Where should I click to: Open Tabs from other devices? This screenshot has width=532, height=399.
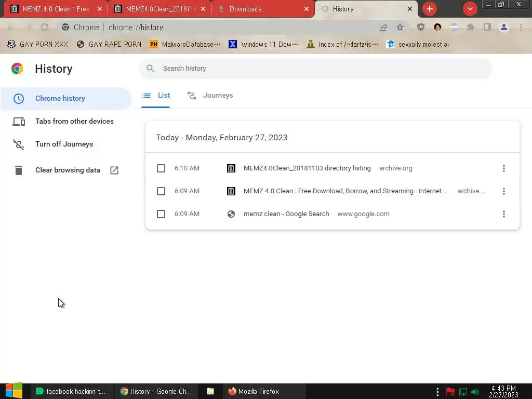click(x=66, y=121)
